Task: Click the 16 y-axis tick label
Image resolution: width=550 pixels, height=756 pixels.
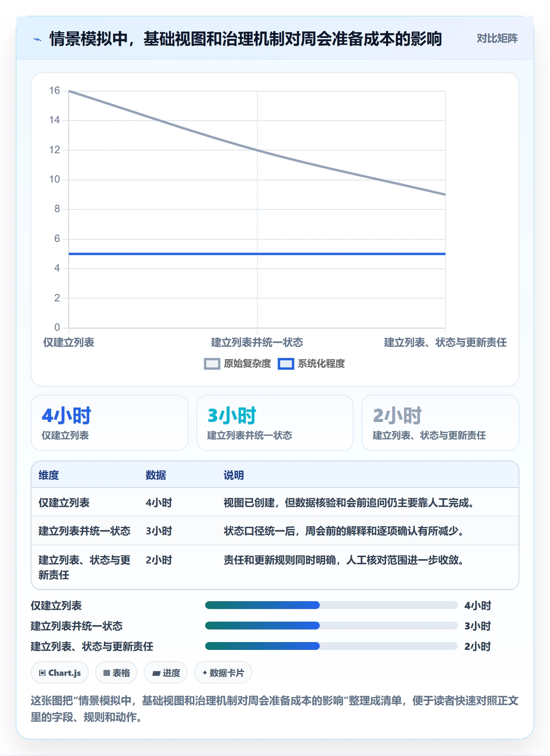Action: [55, 90]
